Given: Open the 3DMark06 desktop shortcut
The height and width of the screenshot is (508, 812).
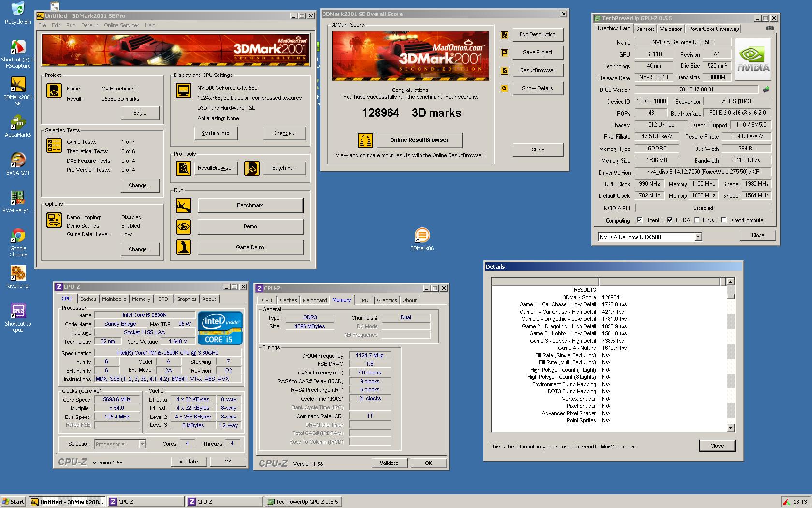Looking at the screenshot, I should [422, 235].
